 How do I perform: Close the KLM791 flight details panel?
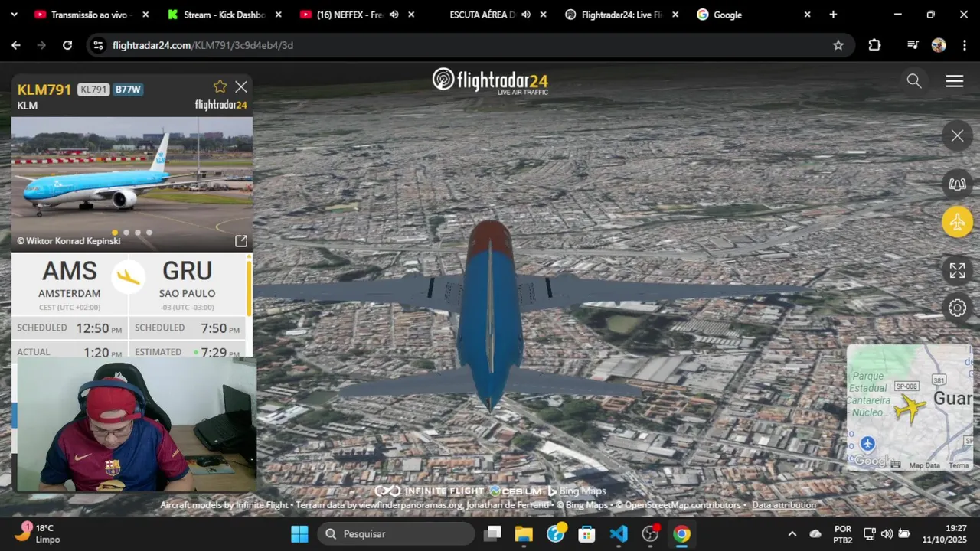(241, 86)
